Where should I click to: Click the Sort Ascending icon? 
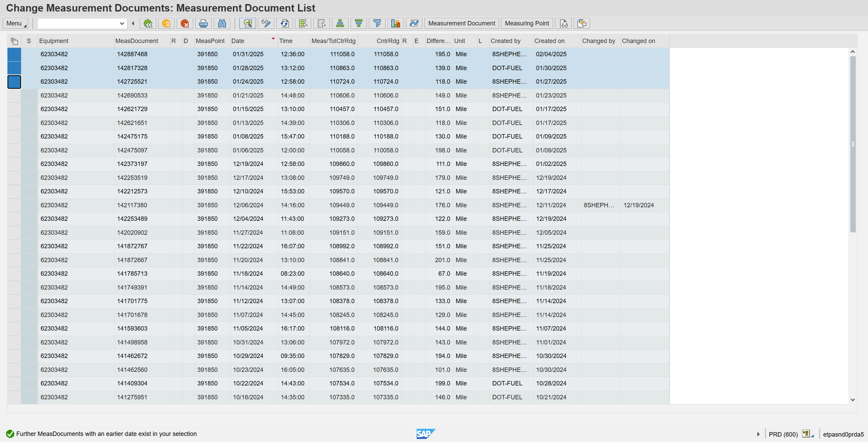point(340,23)
